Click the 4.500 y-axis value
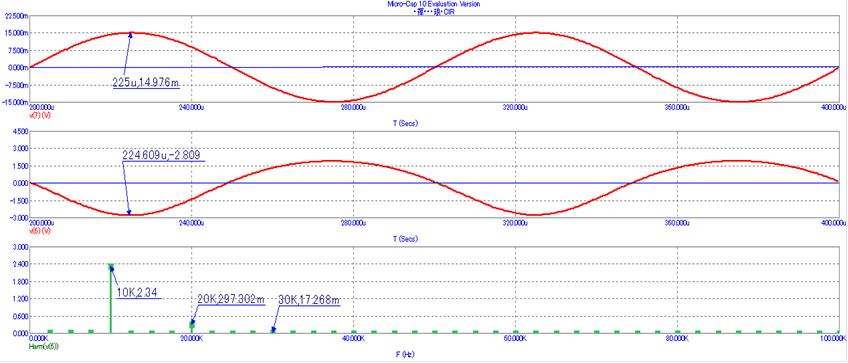Image resolution: width=848 pixels, height=363 pixels. tap(20, 131)
